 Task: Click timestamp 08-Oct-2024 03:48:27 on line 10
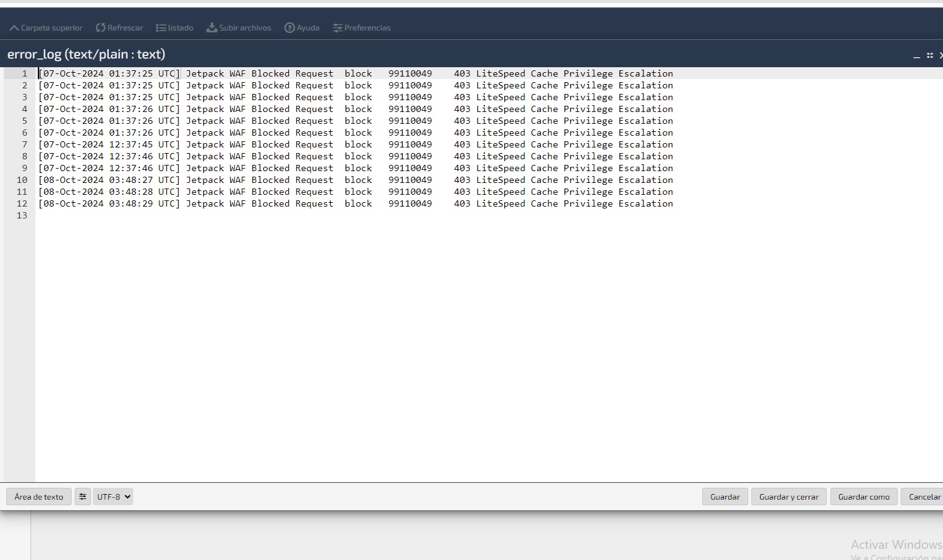pos(98,180)
